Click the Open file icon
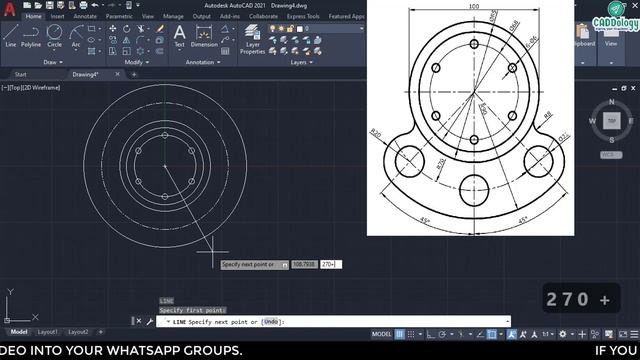This screenshot has height=360, width=640. point(38,5)
